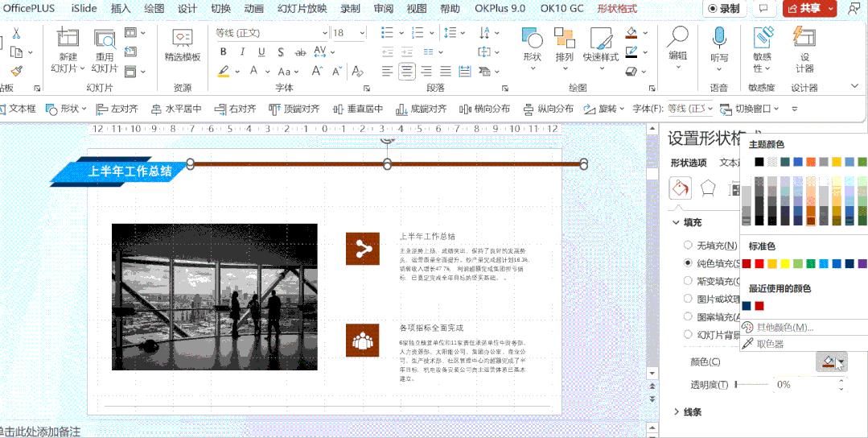
Task: Open the quick toolbar font combo box
Action: pyautogui.click(x=689, y=109)
